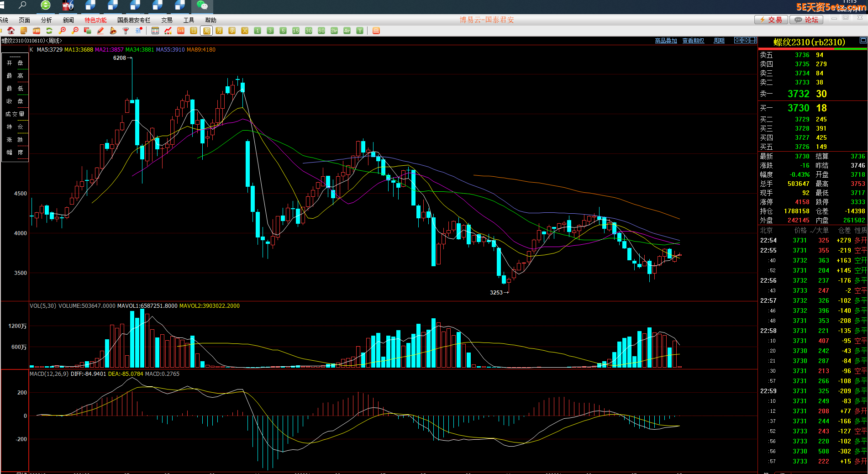Click the 北京 trade list header
The width and height of the screenshot is (868, 474).
(x=766, y=230)
